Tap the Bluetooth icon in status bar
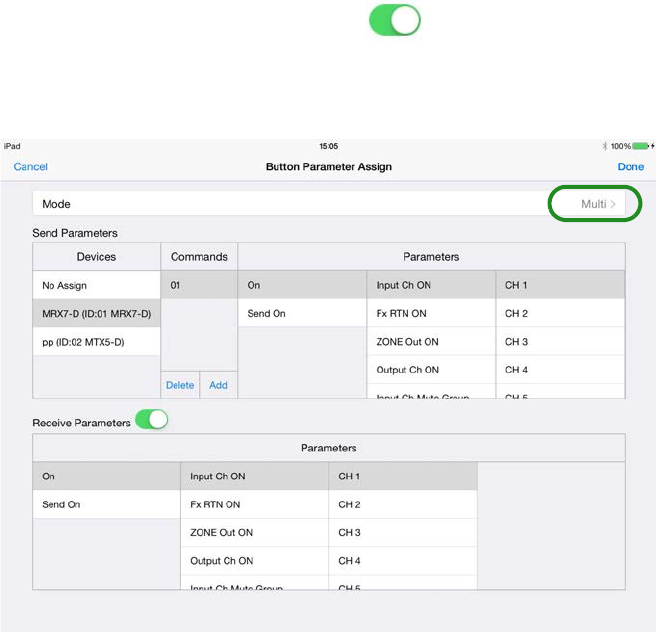This screenshot has width=656, height=632. [x=604, y=146]
